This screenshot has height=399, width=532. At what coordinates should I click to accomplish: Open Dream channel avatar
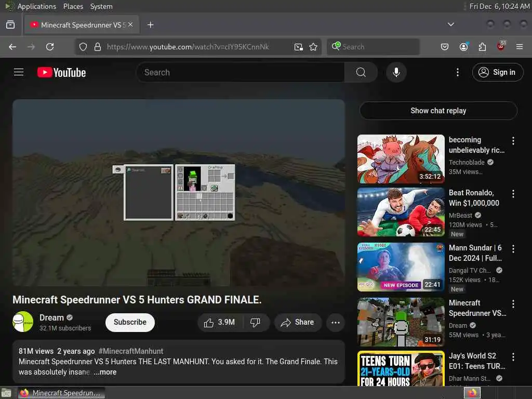(x=23, y=322)
